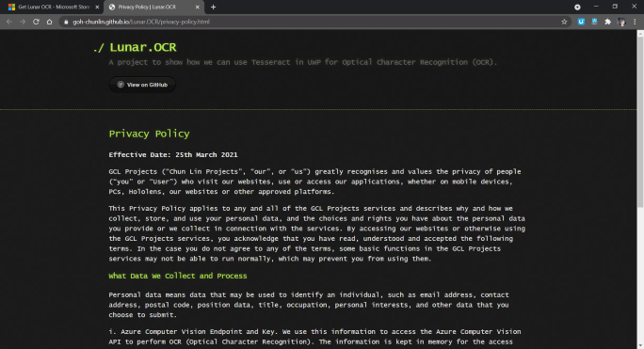Open the blue U extension
The image size is (644, 349).
[x=581, y=22]
